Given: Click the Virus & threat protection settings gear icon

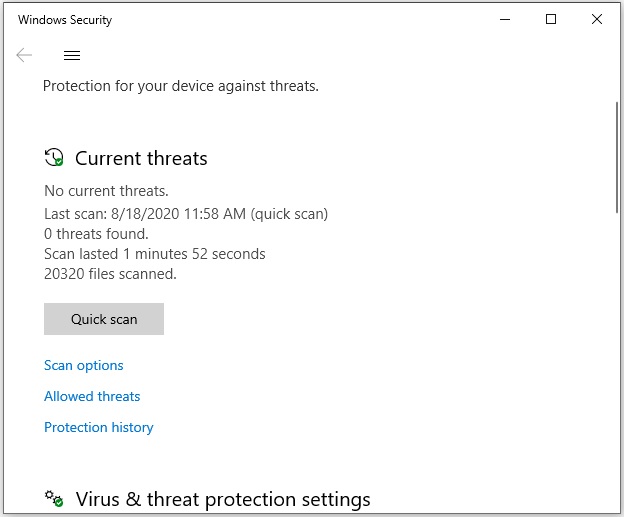Looking at the screenshot, I should point(54,498).
